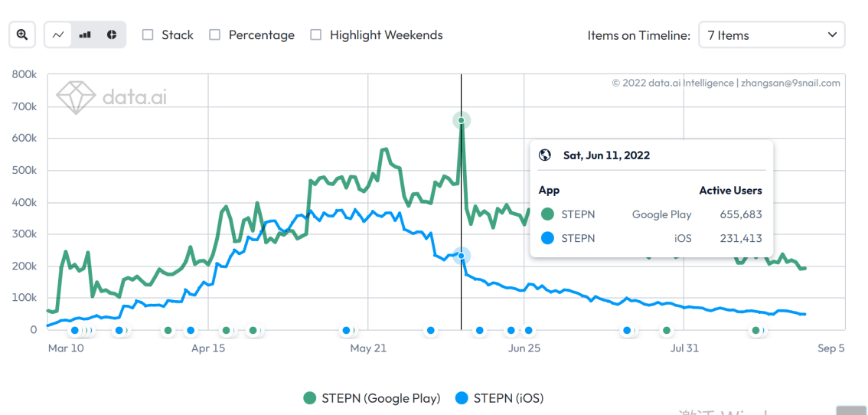This screenshot has height=415, width=868.
Task: Toggle STEPN (iOS) legend label
Action: pyautogui.click(x=508, y=398)
